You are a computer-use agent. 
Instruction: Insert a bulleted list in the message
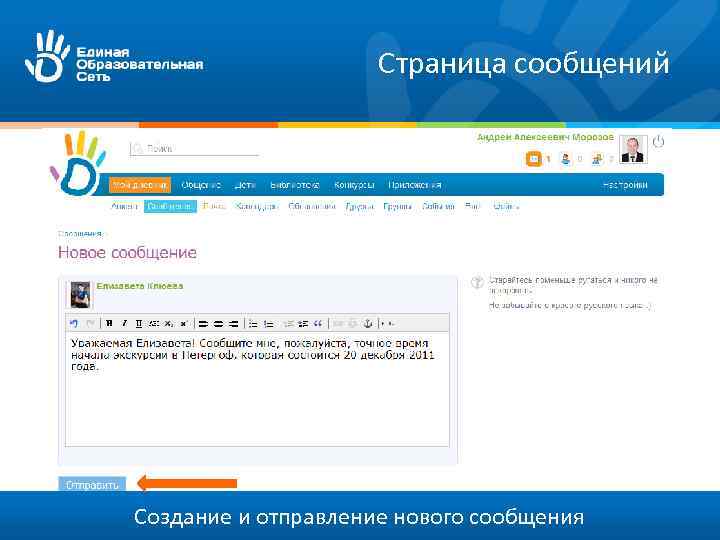pyautogui.click(x=253, y=324)
